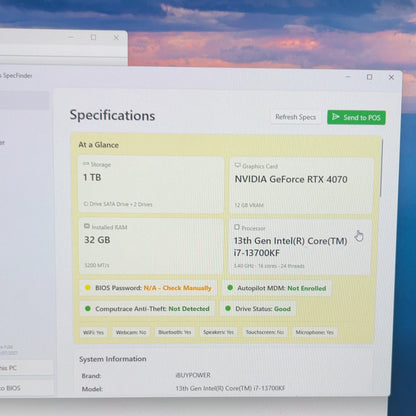Screen dimensions: 416x416
Task: Click the Installed RAM chip icon
Action: [x=87, y=226]
